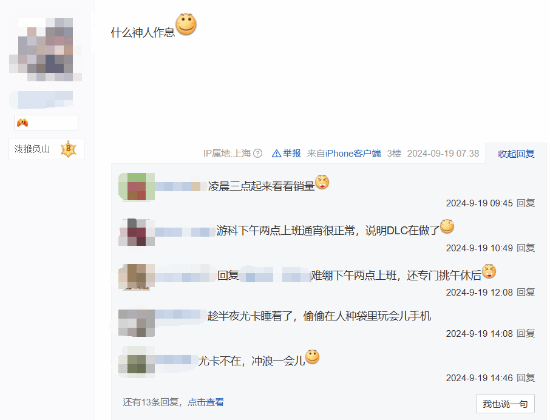Reply to the 14:46 comment
Screen dimensions: 550x420
525,378
